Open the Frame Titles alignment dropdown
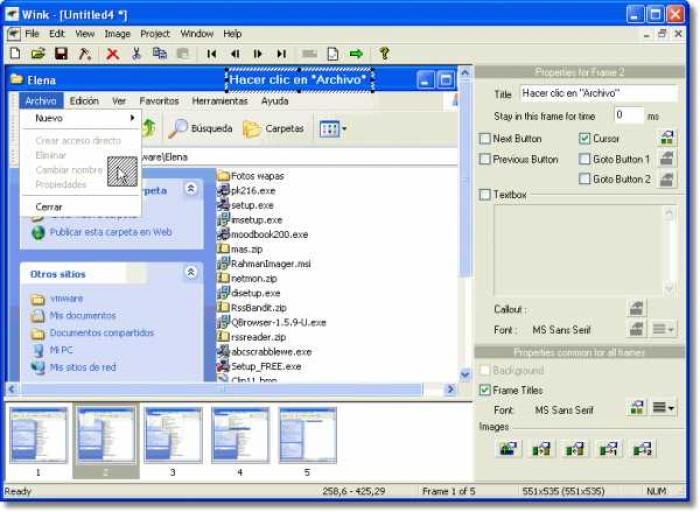Viewport: 700px width, 512px height. pos(663,408)
